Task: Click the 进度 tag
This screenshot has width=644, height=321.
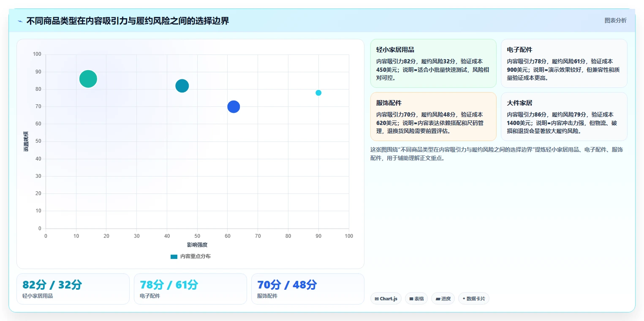Action: tap(443, 299)
